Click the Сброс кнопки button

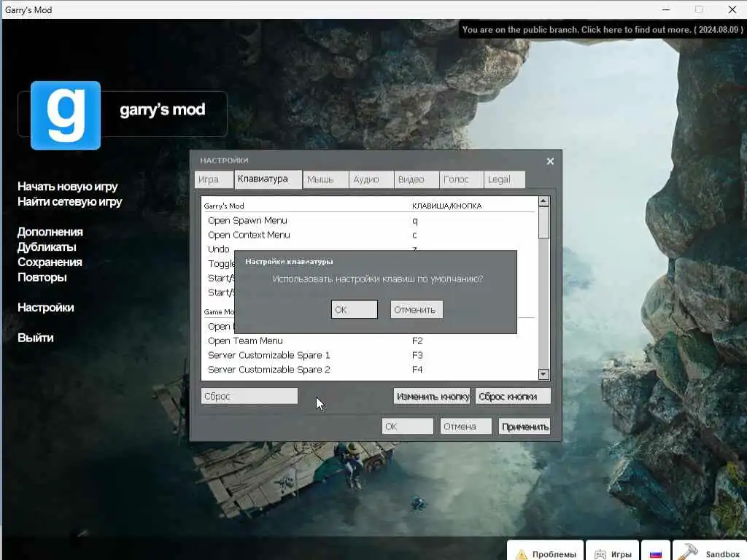tap(513, 396)
